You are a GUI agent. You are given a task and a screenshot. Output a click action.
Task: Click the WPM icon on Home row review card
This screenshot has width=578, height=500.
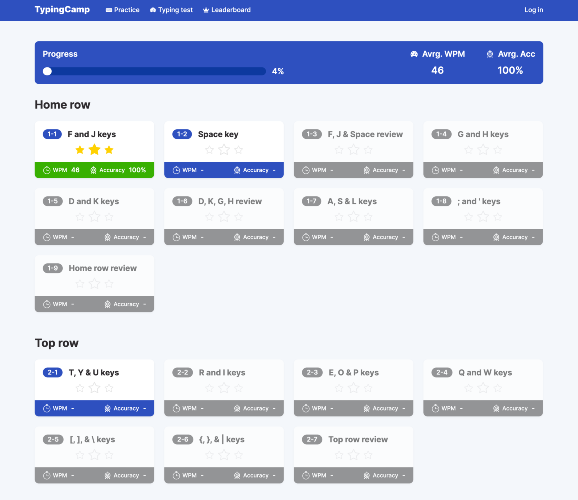(x=46, y=304)
